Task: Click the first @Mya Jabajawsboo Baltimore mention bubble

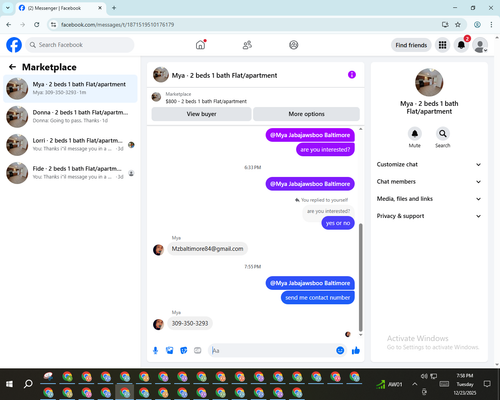Action: tap(310, 135)
